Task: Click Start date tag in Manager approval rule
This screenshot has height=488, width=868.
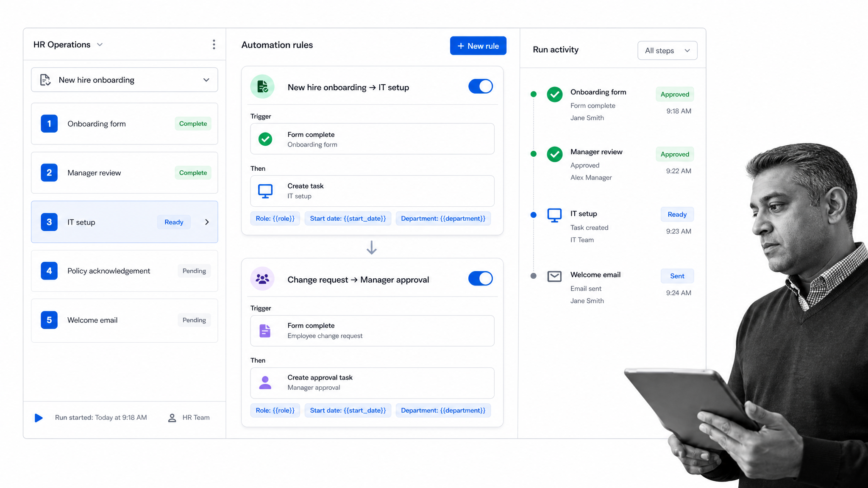Action: click(x=348, y=410)
